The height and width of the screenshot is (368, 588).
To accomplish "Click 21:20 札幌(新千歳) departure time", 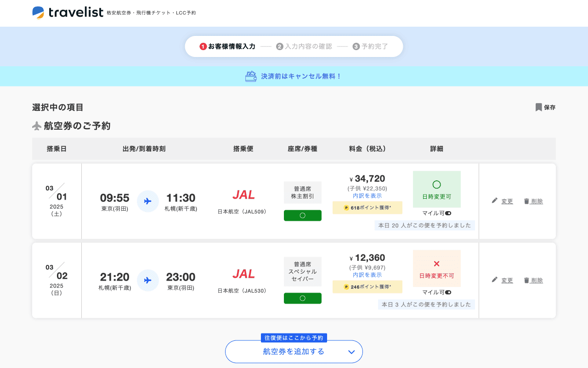I will tap(115, 281).
